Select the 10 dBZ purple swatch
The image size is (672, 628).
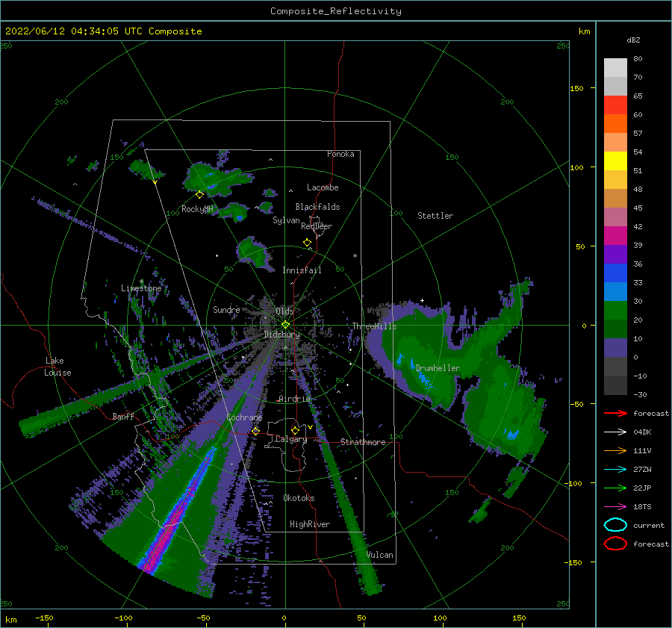615,348
